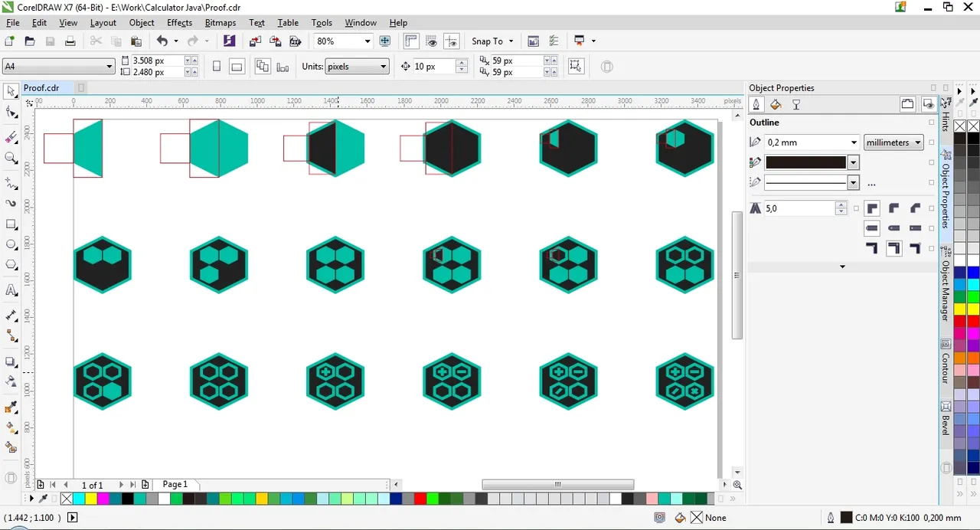Activate the Text tool
The width and height of the screenshot is (980, 530).
tap(11, 290)
